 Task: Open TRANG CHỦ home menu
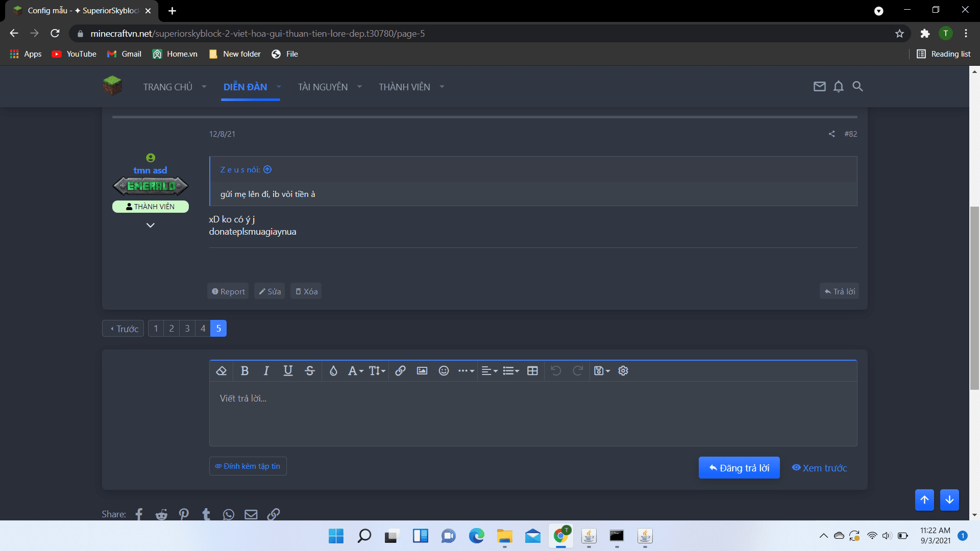pyautogui.click(x=167, y=87)
